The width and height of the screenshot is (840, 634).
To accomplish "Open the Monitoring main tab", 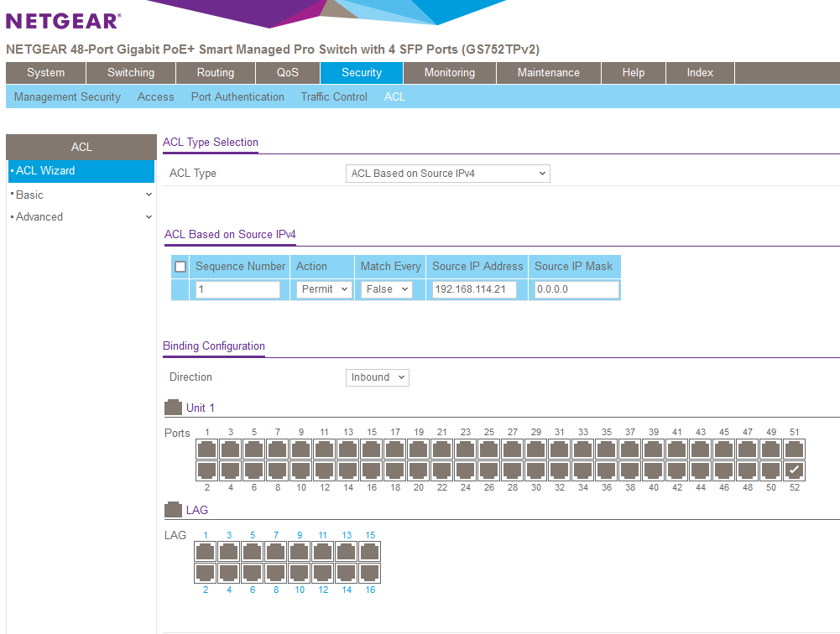I will click(450, 73).
